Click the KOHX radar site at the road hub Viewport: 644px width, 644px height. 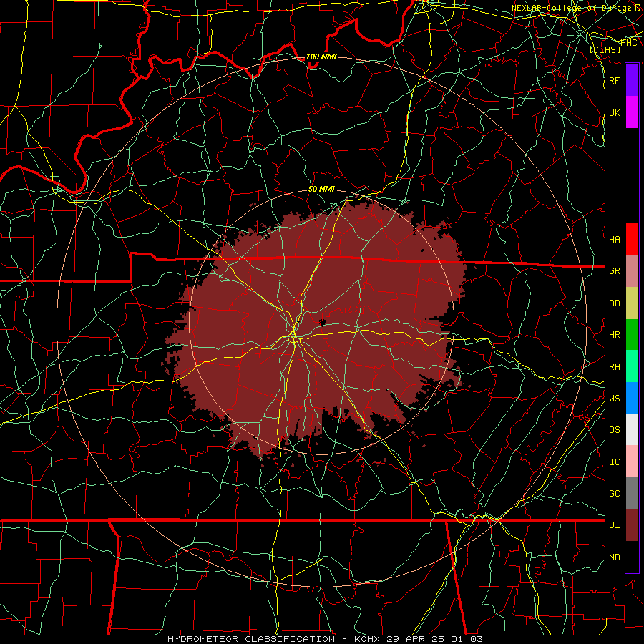pyautogui.click(x=293, y=338)
